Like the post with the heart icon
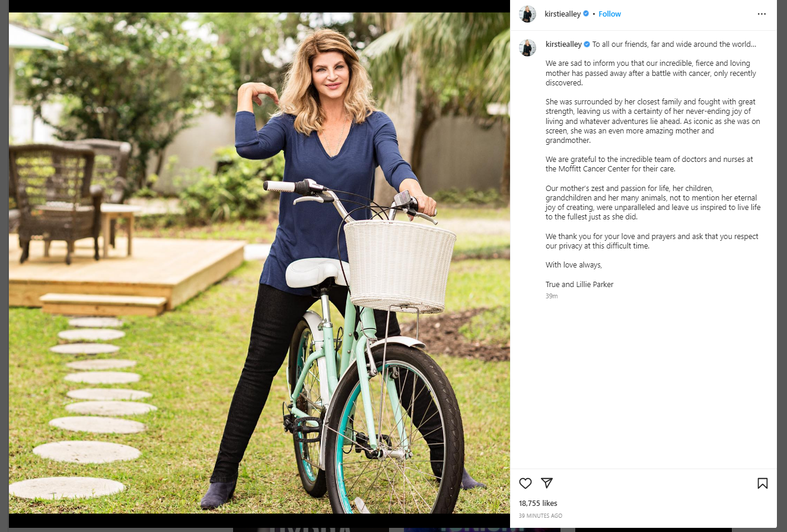This screenshot has width=787, height=532. click(525, 483)
